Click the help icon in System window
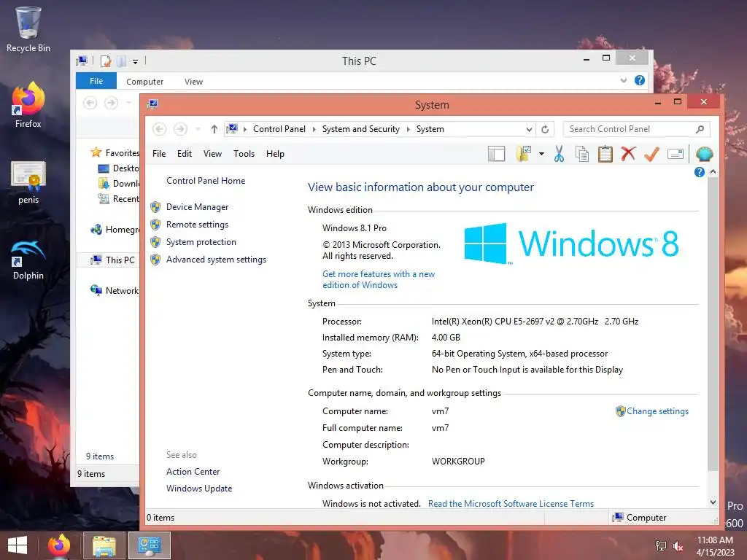Image resolution: width=747 pixels, height=560 pixels. click(699, 172)
